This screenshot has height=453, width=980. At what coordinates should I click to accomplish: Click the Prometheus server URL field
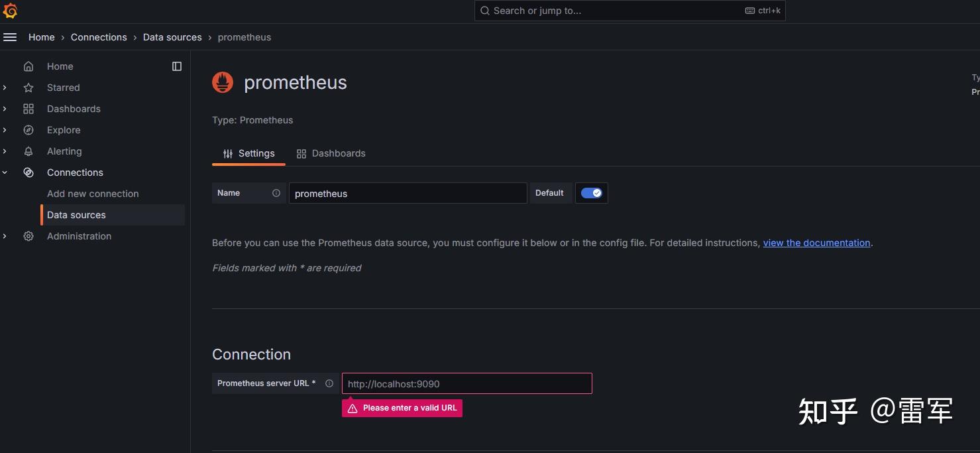[x=466, y=383]
